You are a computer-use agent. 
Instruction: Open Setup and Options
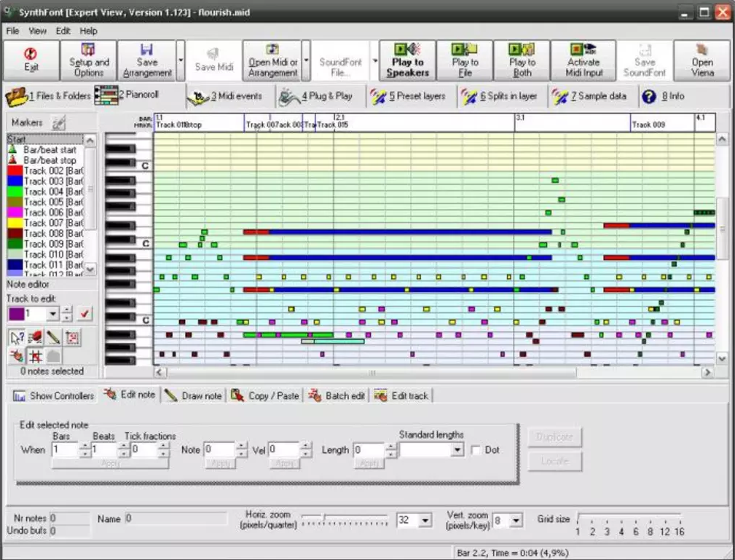(89, 60)
